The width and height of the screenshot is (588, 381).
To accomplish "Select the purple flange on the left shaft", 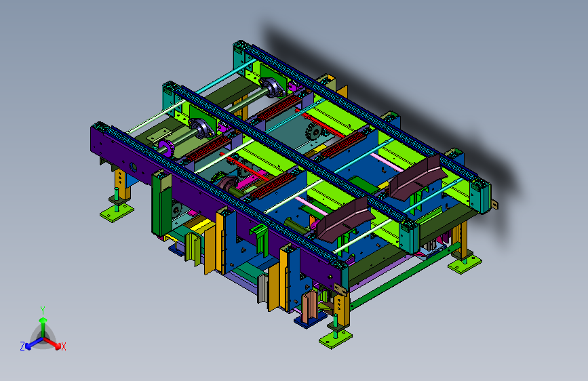I will [165, 148].
